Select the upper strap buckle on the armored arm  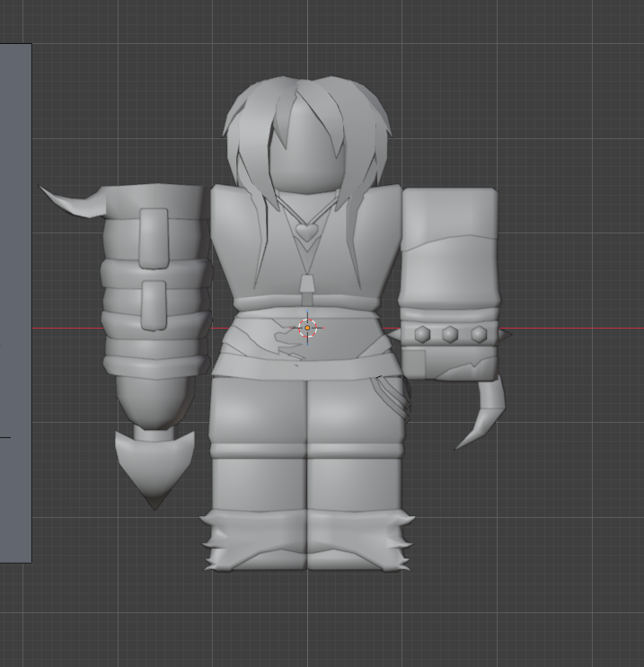coord(154,239)
